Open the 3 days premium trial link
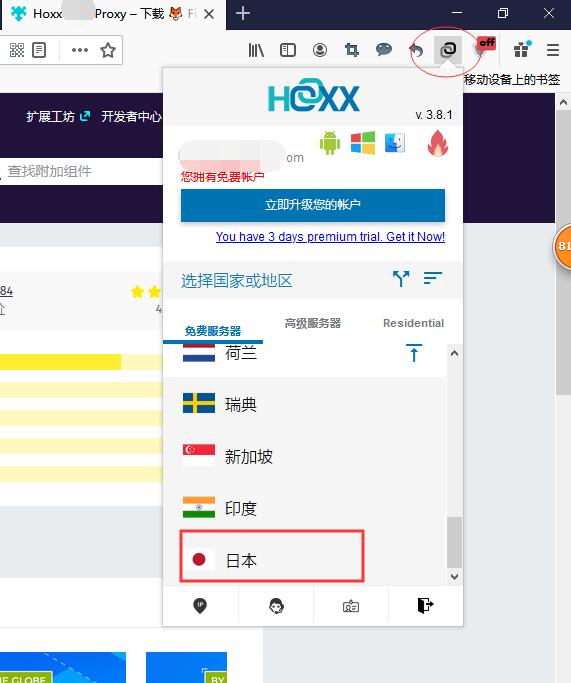Image resolution: width=571 pixels, height=683 pixels. (330, 237)
